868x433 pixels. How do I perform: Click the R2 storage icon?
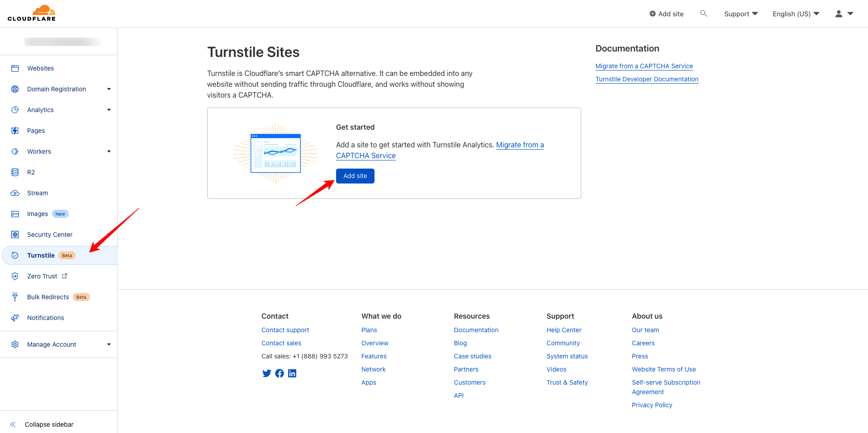[x=15, y=172]
